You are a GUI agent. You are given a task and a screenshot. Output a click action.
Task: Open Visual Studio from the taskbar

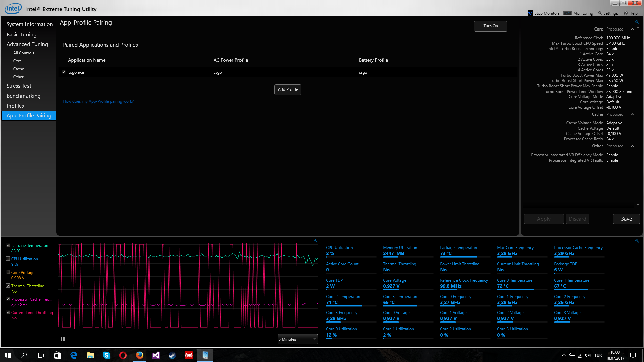[156, 355]
